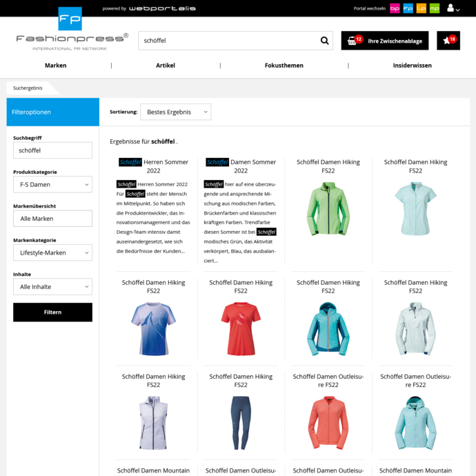
Task: Open the navy leggings thumbnail
Action: pos(241,423)
